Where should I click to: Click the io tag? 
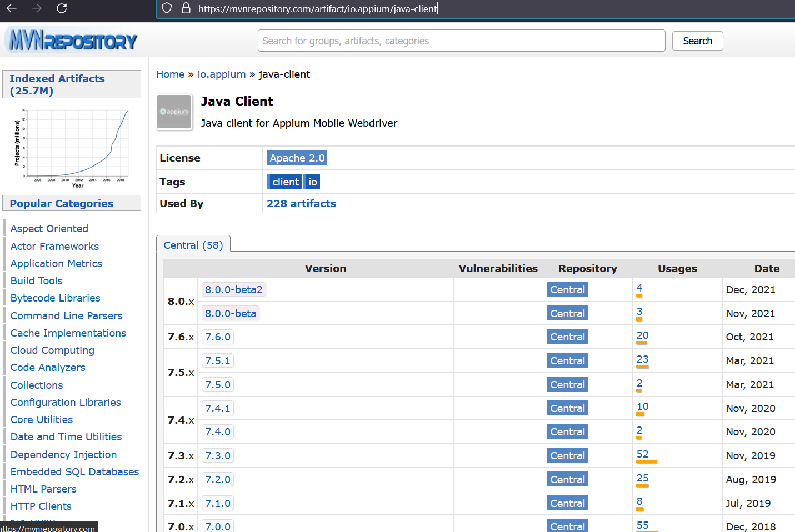(x=312, y=182)
